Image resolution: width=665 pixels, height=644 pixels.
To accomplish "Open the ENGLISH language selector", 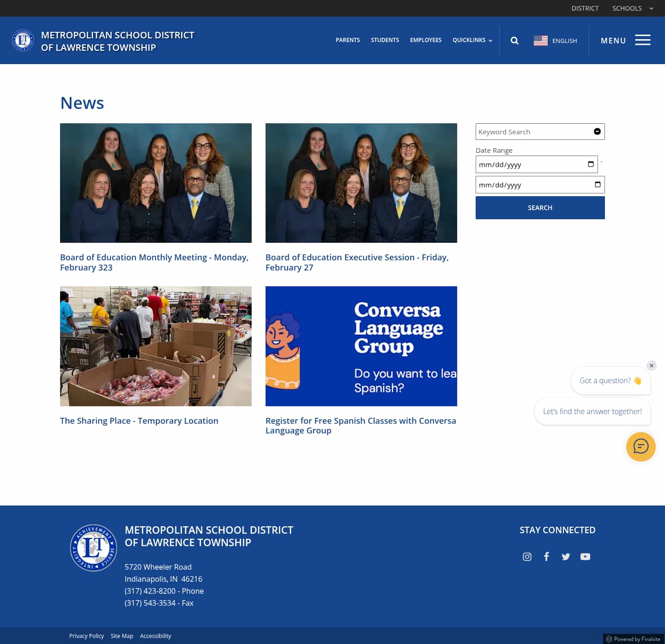I will point(555,41).
